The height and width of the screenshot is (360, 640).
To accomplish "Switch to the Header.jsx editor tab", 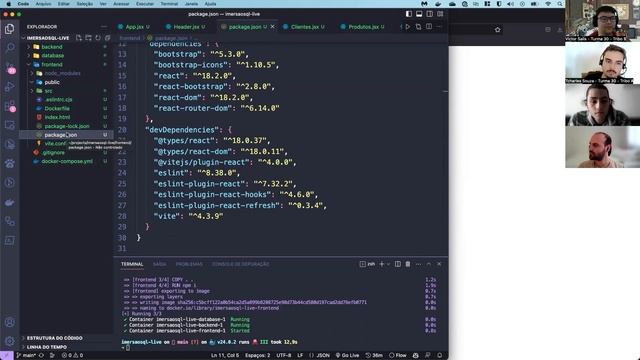I will [186, 27].
